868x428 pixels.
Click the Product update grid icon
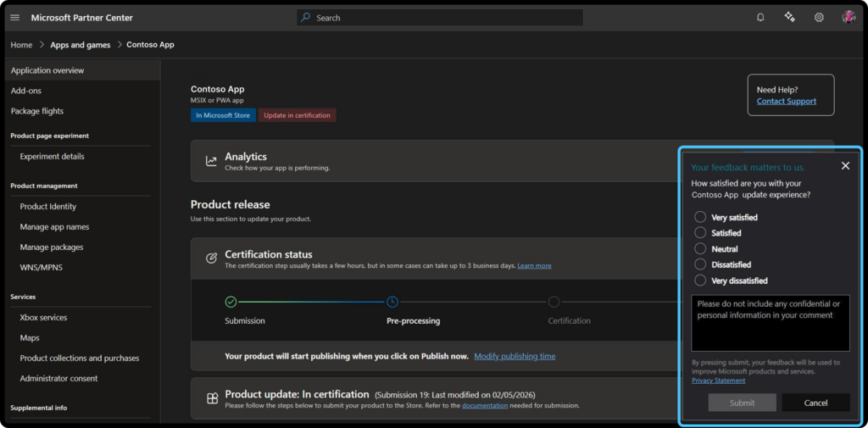(212, 398)
